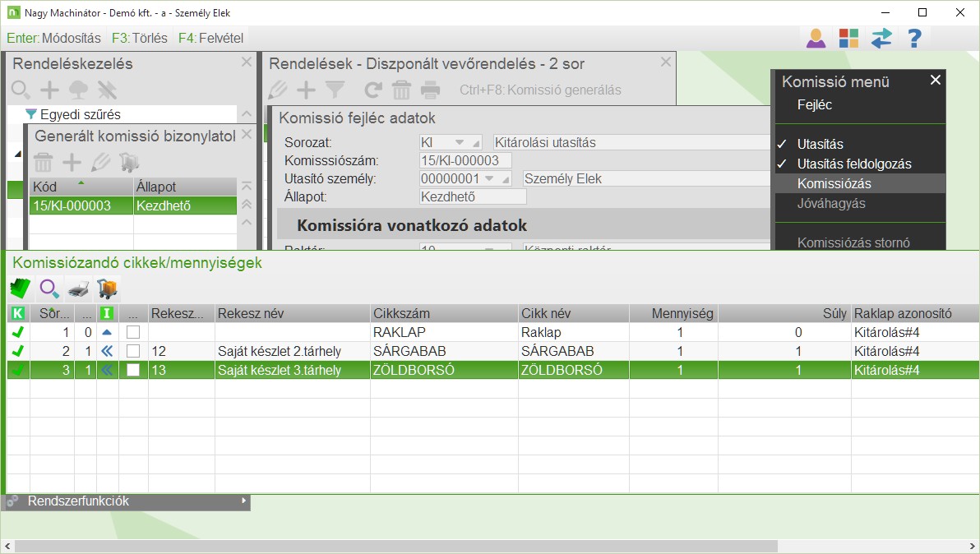
Task: Click filter funnel icon in Rendelések toolbar
Action: pos(335,90)
